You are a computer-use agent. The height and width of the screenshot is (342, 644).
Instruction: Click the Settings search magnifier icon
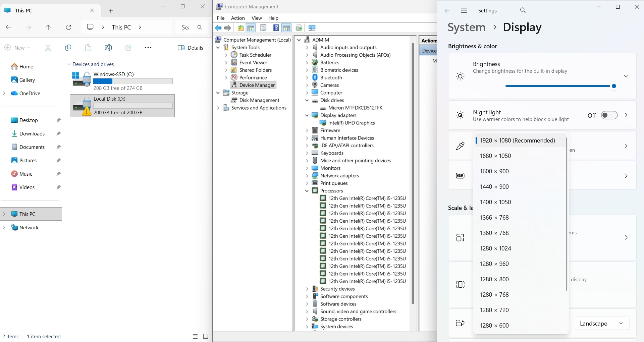[523, 11]
